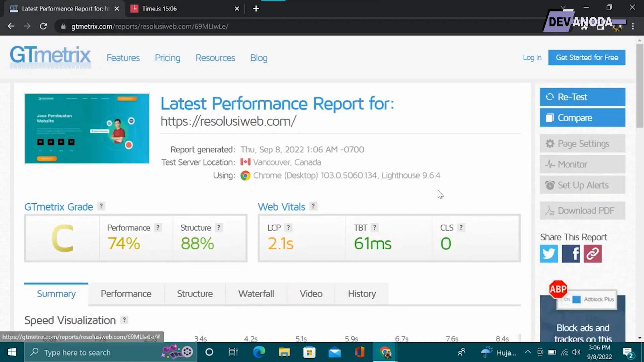Click the Re-Test button
Viewport: 644px width, 362px height.
point(583,97)
